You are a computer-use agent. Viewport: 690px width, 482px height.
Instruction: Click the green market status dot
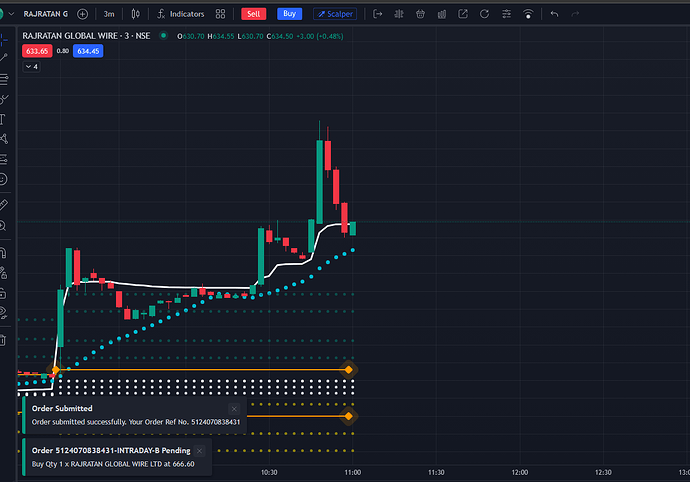pyautogui.click(x=163, y=36)
